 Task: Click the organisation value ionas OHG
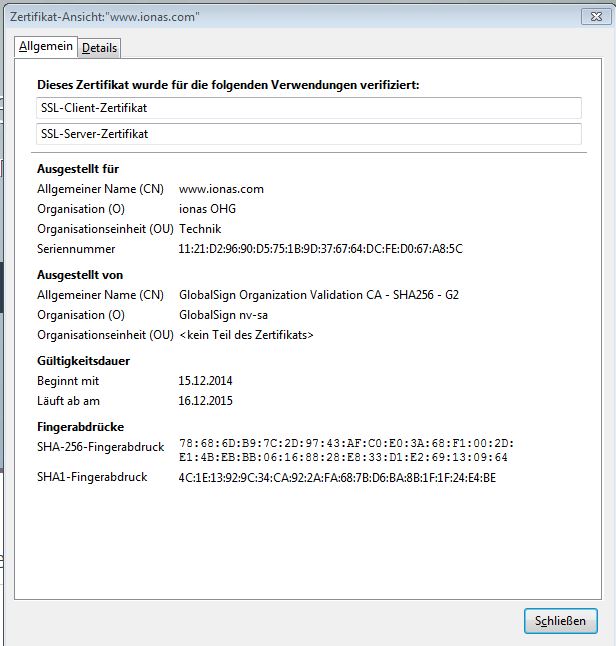tap(207, 209)
